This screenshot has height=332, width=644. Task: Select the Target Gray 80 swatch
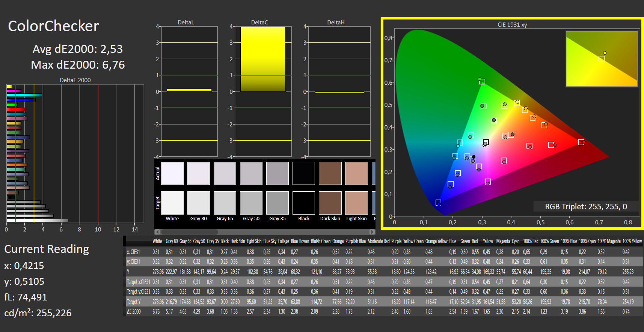tap(199, 203)
